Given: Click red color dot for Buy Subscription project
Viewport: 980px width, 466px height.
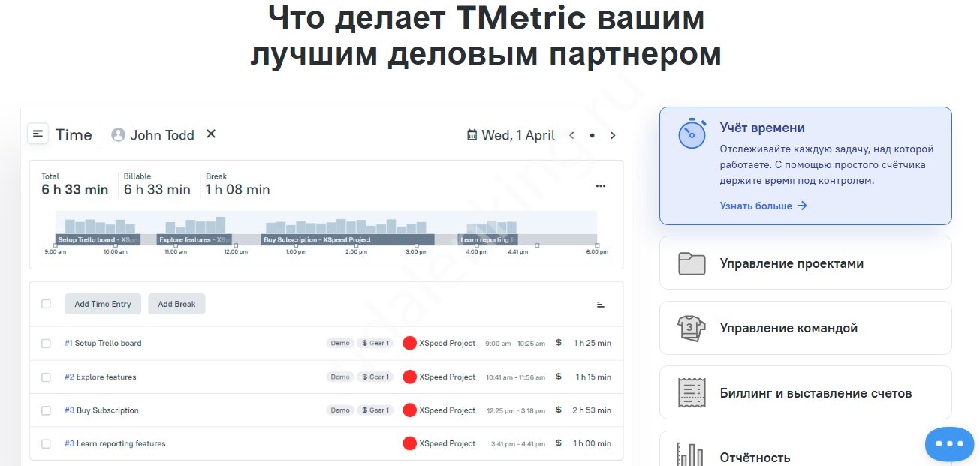Looking at the screenshot, I should (409, 410).
